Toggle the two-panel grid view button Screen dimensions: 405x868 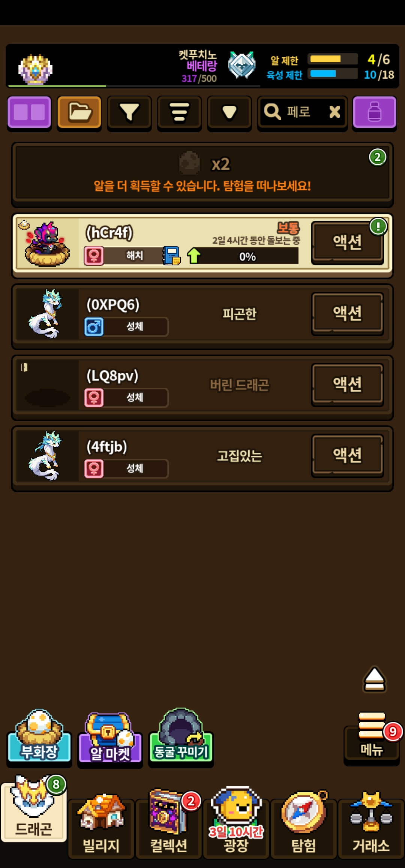[x=29, y=112]
